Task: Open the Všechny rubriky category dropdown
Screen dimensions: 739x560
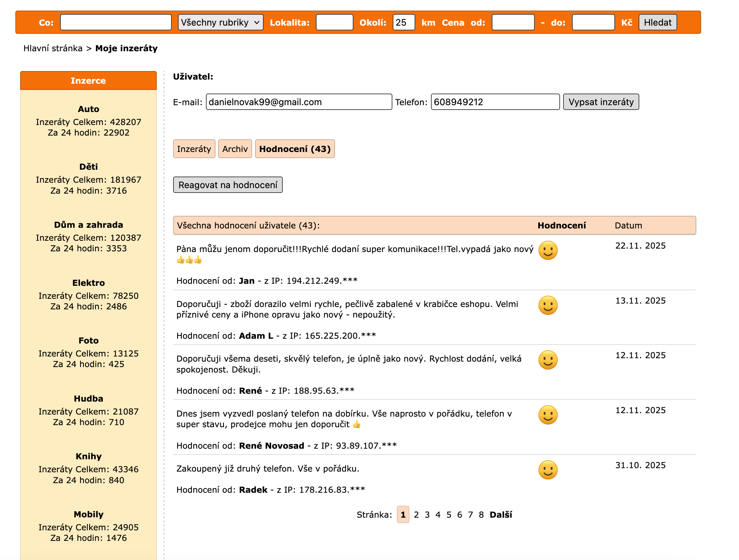Action: [220, 23]
